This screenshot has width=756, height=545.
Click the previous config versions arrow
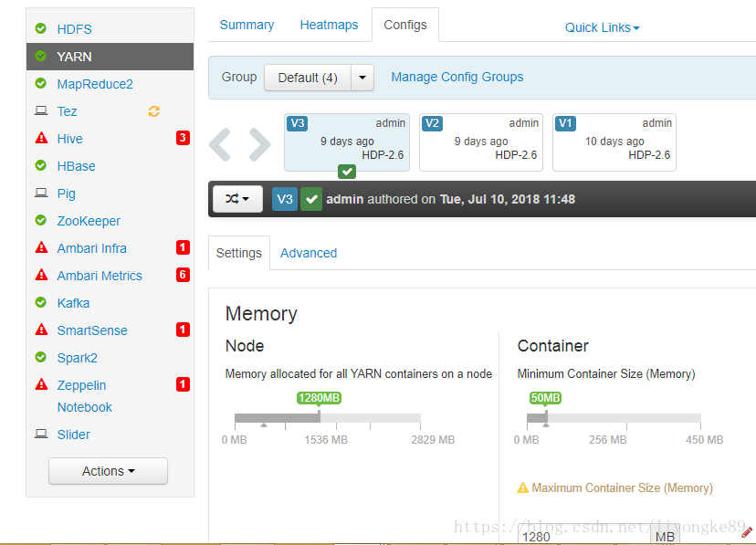pos(220,144)
